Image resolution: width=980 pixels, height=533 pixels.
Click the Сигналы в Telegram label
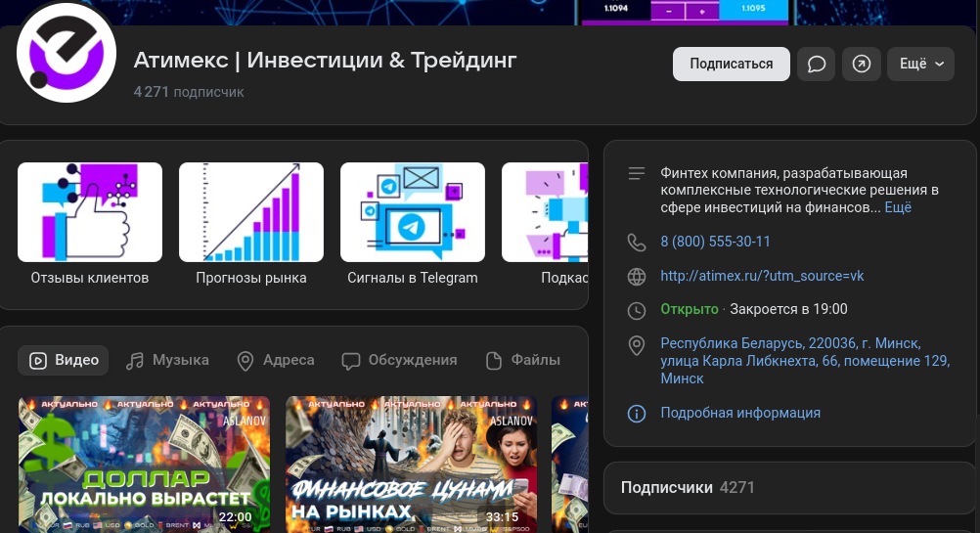tap(413, 278)
